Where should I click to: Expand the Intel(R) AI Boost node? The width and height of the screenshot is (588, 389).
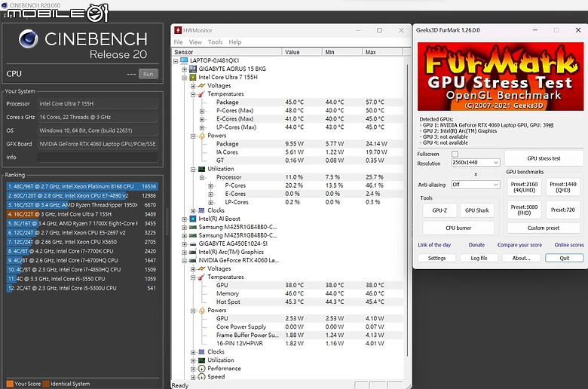click(184, 219)
